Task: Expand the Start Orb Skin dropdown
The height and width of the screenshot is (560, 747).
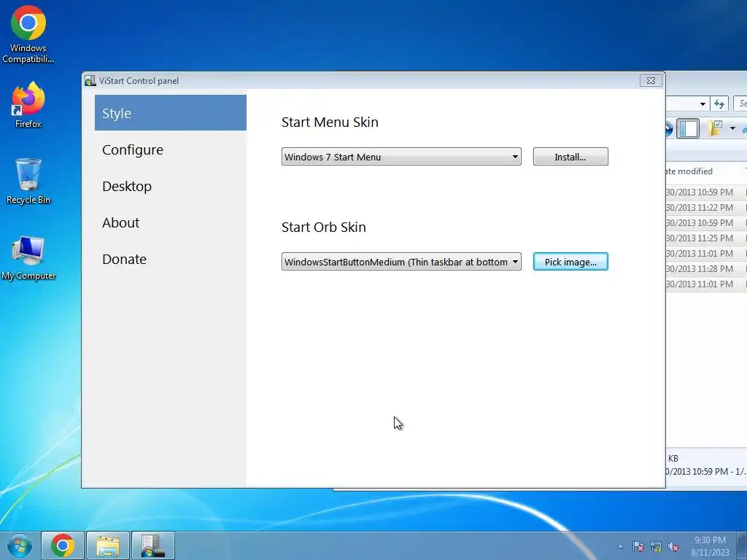Action: (401, 262)
